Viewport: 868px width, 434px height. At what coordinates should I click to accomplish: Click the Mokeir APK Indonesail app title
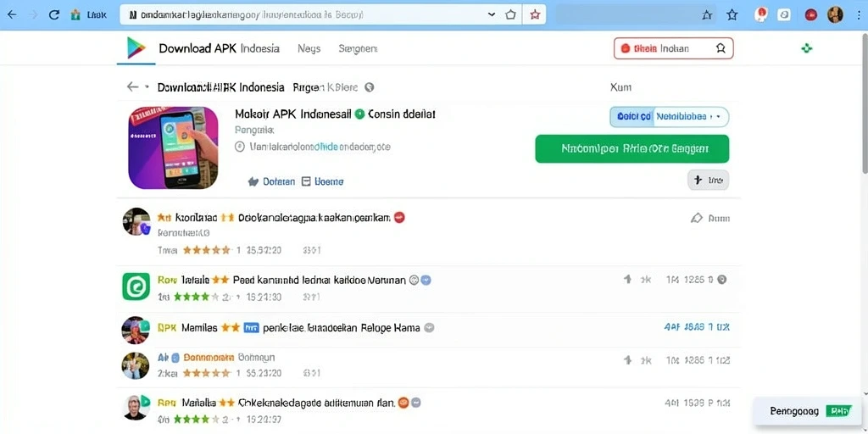[293, 114]
